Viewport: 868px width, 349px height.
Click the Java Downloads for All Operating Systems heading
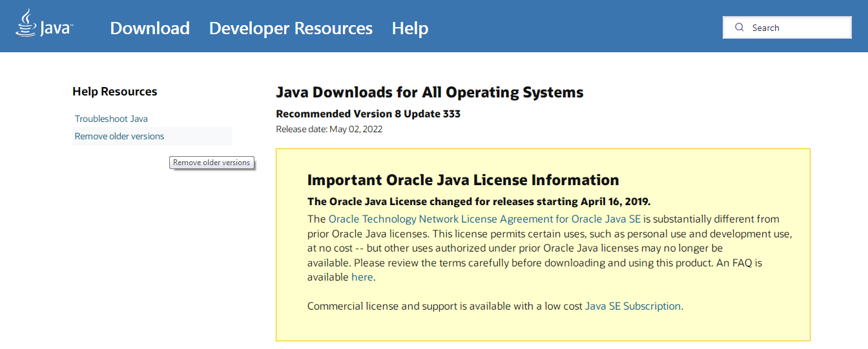click(429, 92)
